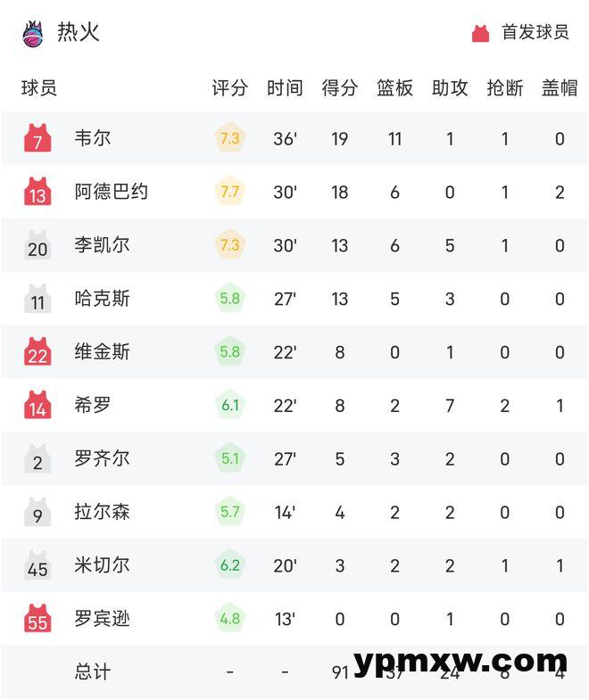Open player 李凯尔's name link
The image size is (589, 700).
(x=102, y=245)
